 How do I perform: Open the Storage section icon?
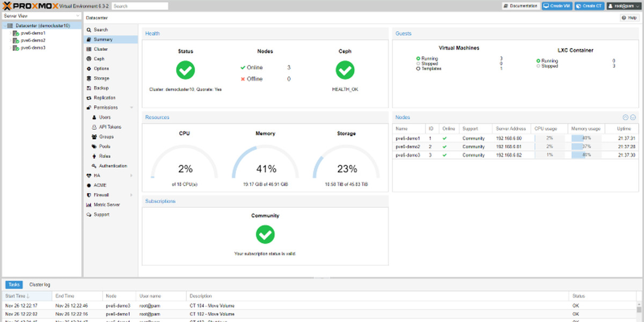[x=89, y=78]
